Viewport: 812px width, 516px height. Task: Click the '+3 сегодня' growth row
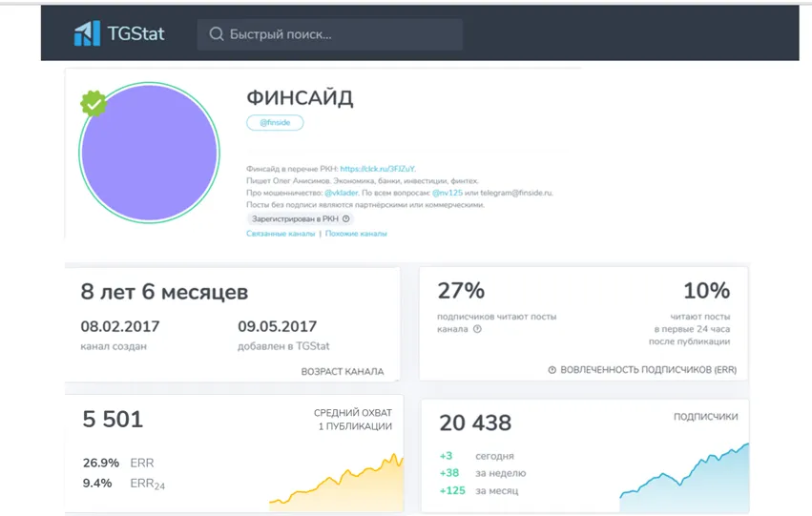(477, 456)
